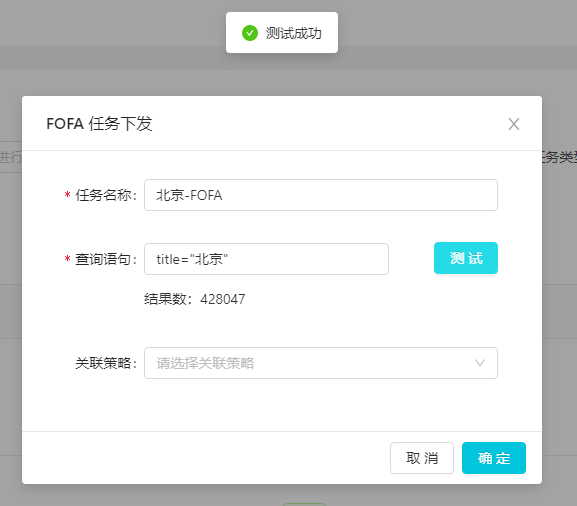Click the dialog title FOFA 任务下发
The width and height of the screenshot is (577, 506).
(x=99, y=124)
